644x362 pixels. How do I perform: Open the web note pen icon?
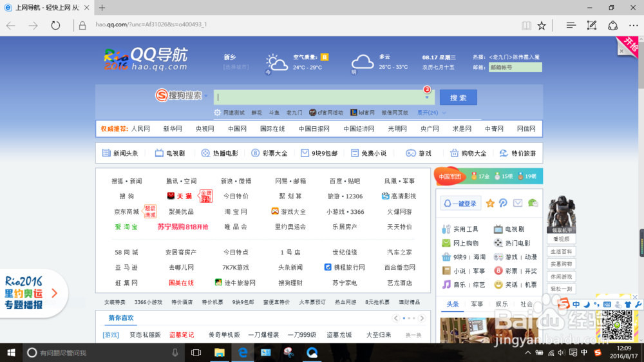(591, 26)
